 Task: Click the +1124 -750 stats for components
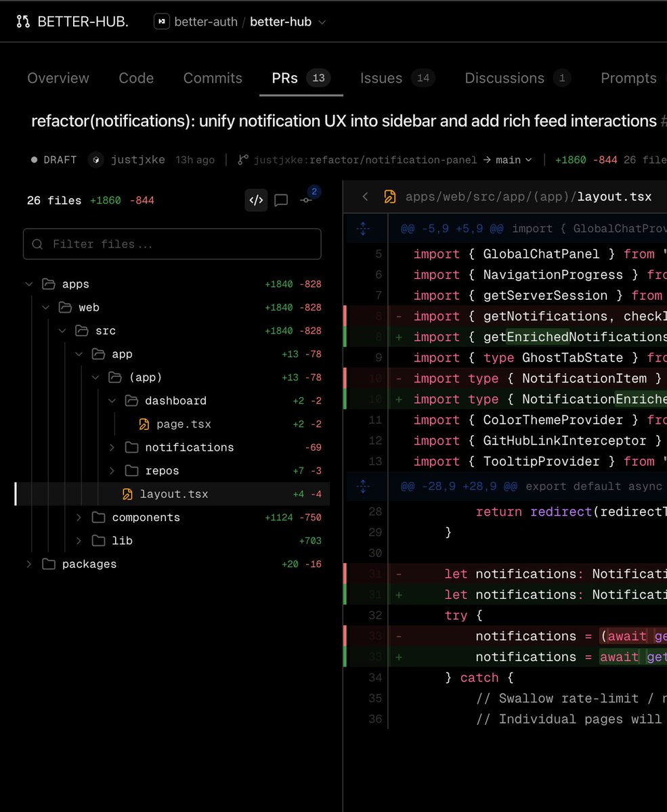coord(293,518)
